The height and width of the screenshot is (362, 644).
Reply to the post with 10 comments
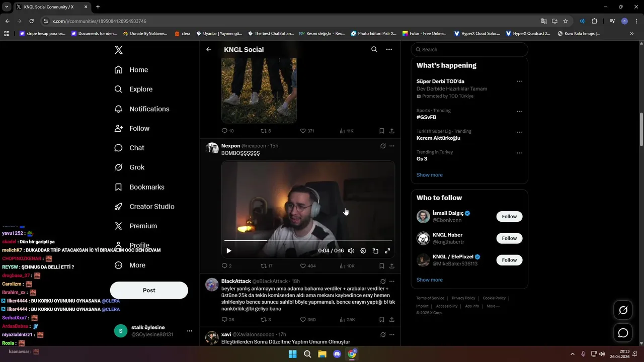pyautogui.click(x=228, y=131)
